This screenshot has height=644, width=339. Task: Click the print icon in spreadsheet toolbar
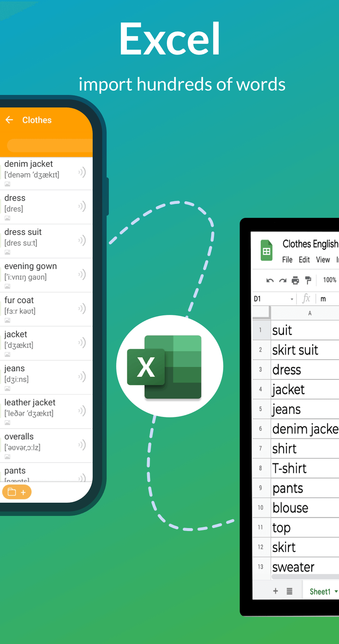(295, 280)
